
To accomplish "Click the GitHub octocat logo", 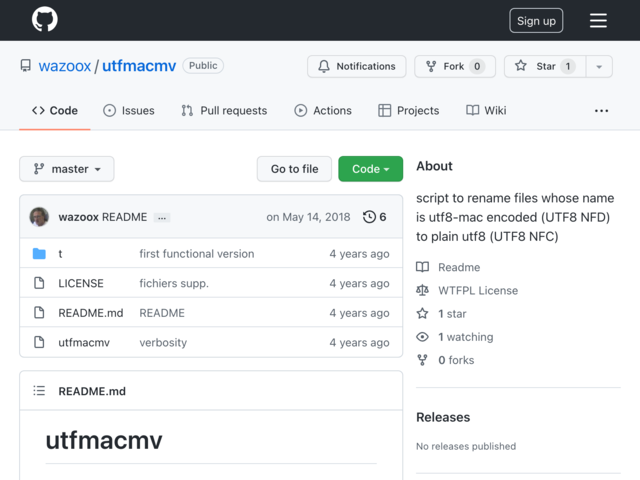I will tap(44, 19).
